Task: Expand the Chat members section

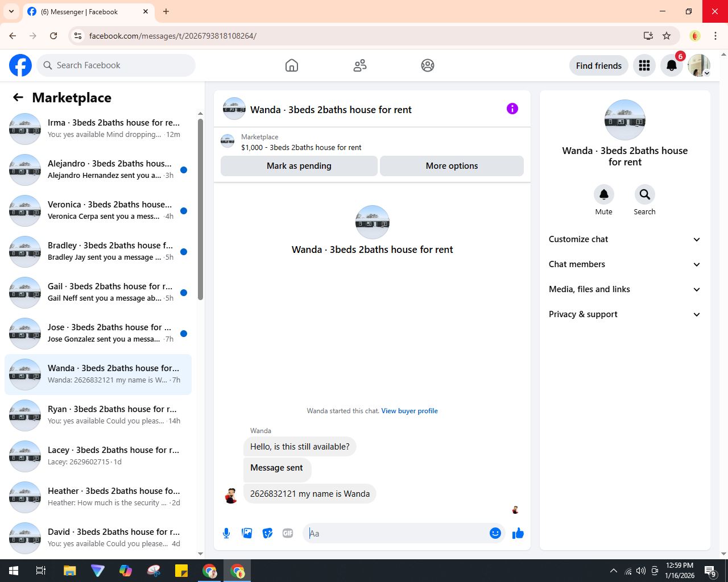Action: [x=625, y=264]
